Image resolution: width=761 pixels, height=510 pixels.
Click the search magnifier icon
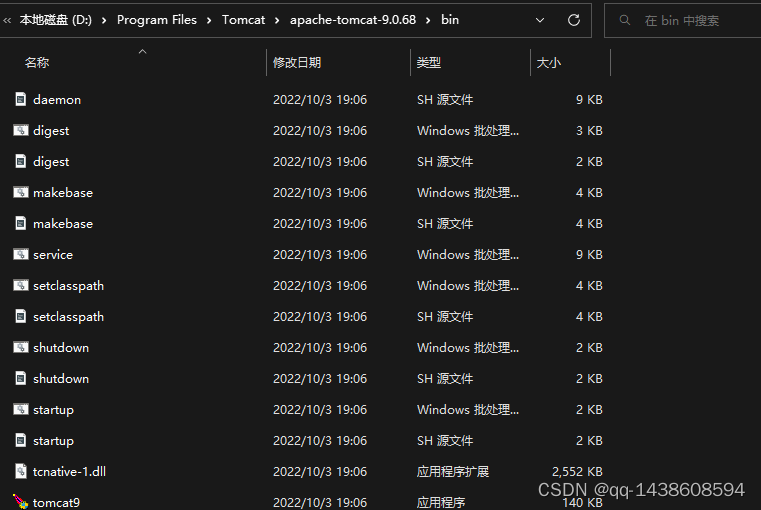click(625, 20)
